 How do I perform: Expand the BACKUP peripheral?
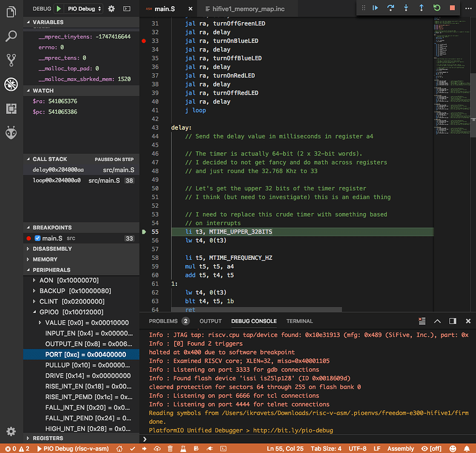[x=35, y=291]
